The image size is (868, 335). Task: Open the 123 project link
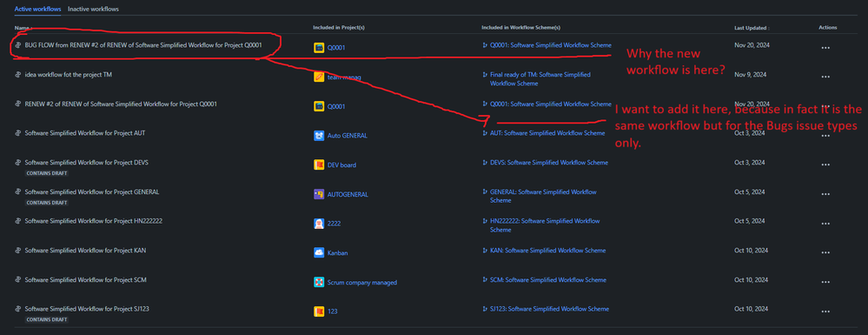(332, 312)
